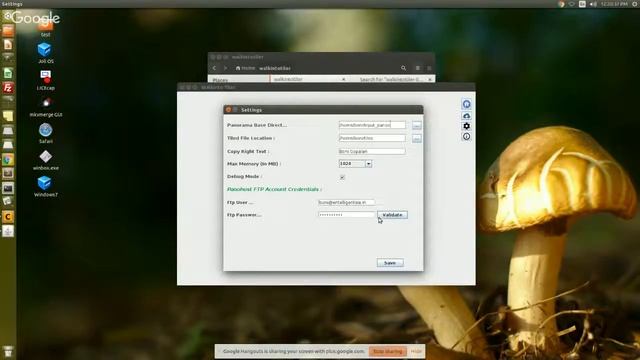Validate the FTP credentials
The width and height of the screenshot is (640, 360).
[x=392, y=215]
